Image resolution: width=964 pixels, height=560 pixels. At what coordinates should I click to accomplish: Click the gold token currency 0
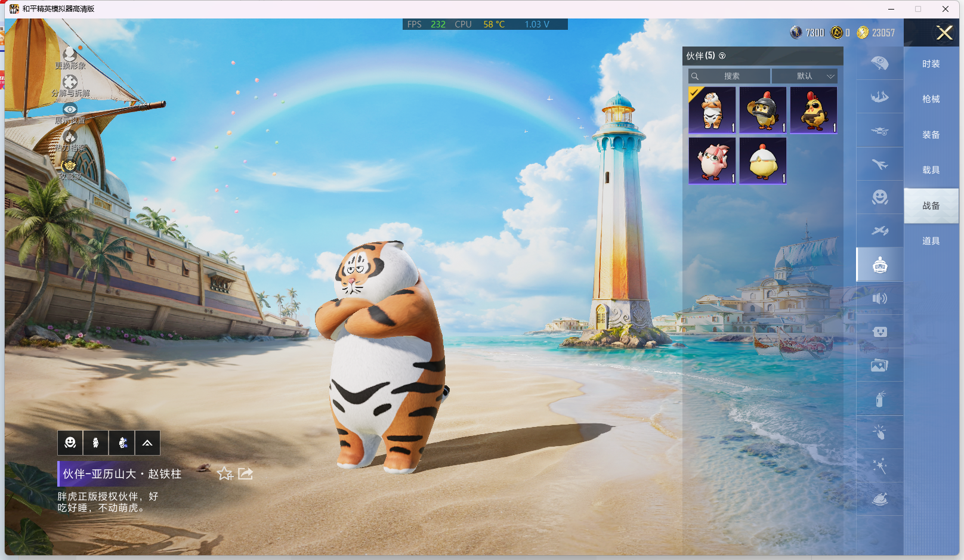tap(841, 33)
